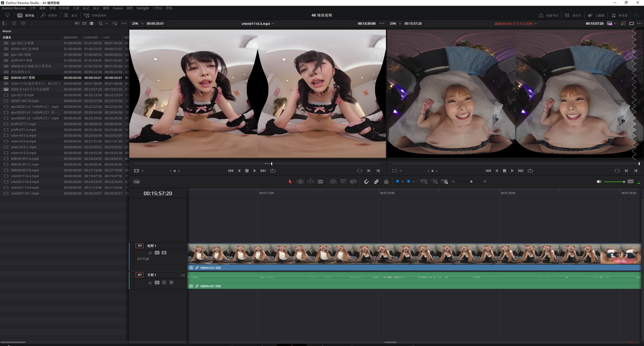The width and height of the screenshot is (644, 346).
Task: Open the source viewer 25% zoom dropdown
Action: click(x=138, y=23)
